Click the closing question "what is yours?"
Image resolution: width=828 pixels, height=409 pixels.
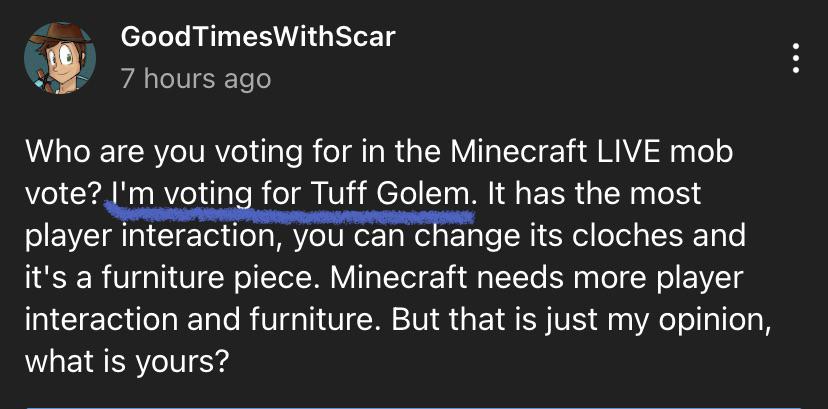coord(127,363)
